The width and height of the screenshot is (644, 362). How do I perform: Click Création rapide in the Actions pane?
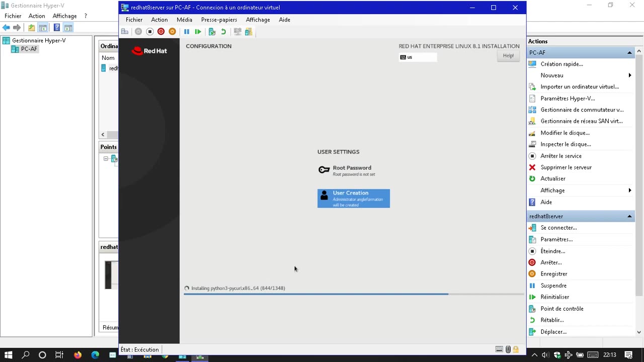point(561,64)
